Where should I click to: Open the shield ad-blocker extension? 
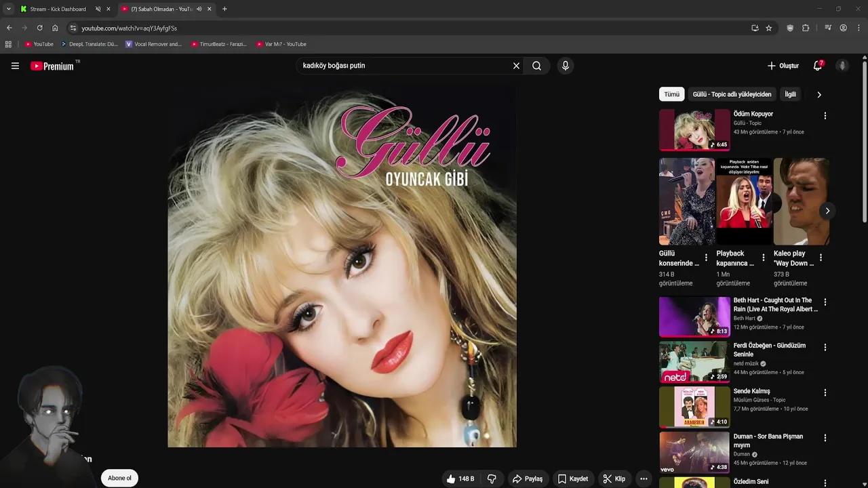point(790,28)
